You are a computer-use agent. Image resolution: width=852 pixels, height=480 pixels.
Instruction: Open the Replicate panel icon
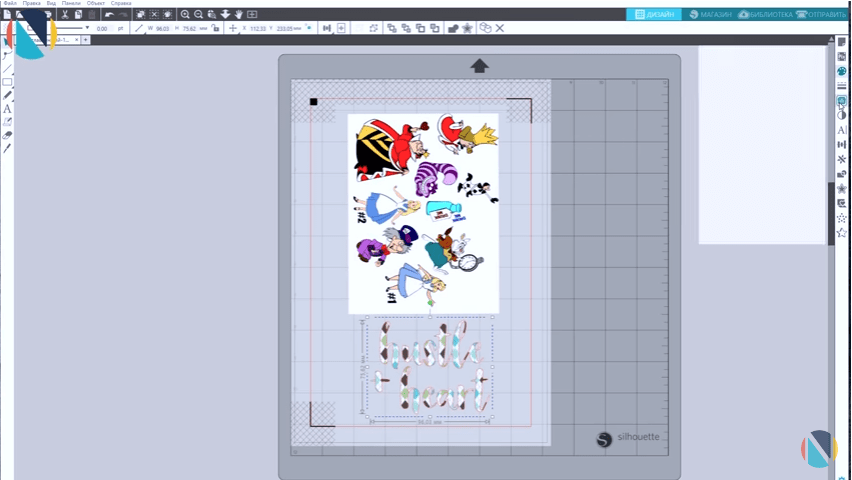(x=842, y=159)
